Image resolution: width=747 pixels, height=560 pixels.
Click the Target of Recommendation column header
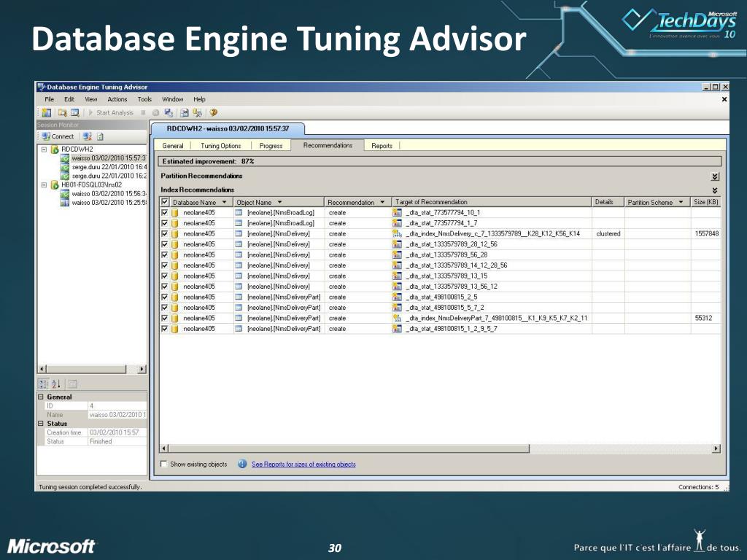coord(492,202)
